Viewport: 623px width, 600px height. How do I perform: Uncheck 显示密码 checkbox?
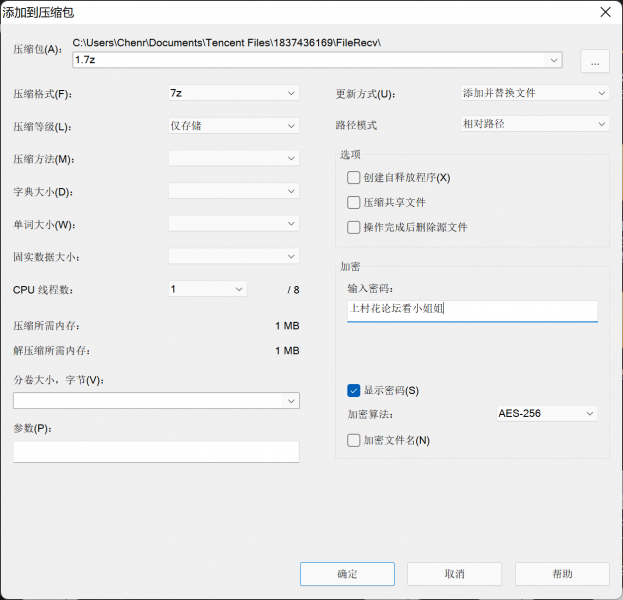354,390
